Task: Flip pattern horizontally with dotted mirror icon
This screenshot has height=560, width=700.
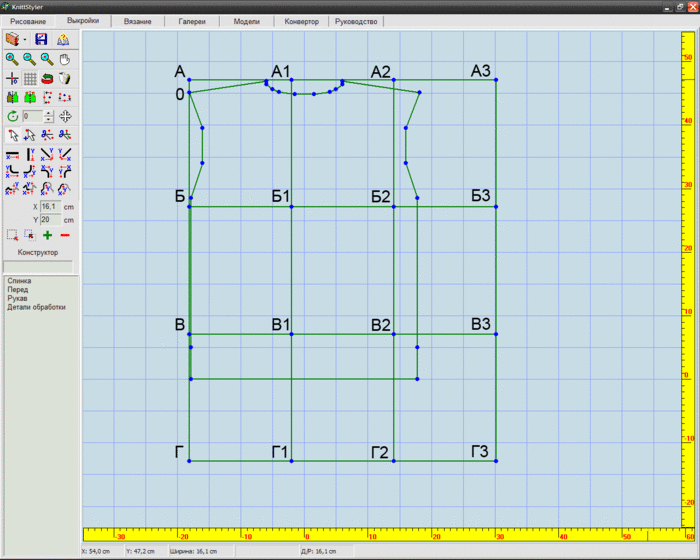Action: 65,97
